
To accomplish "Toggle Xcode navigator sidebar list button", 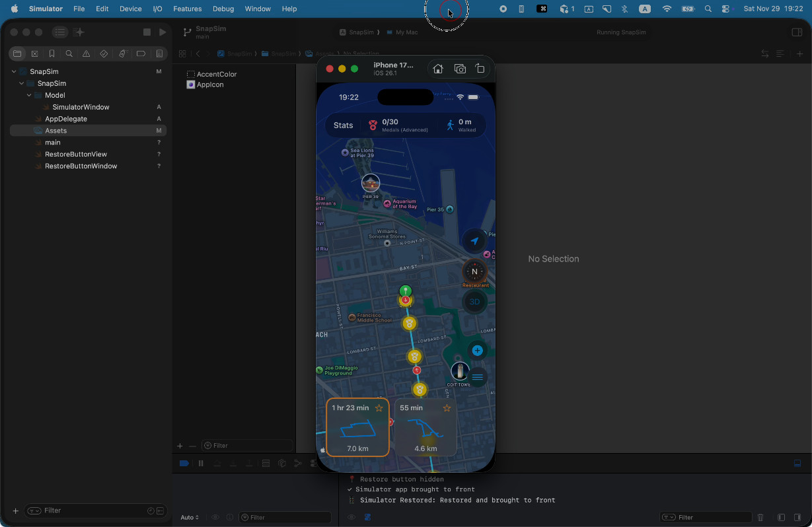I will click(60, 32).
